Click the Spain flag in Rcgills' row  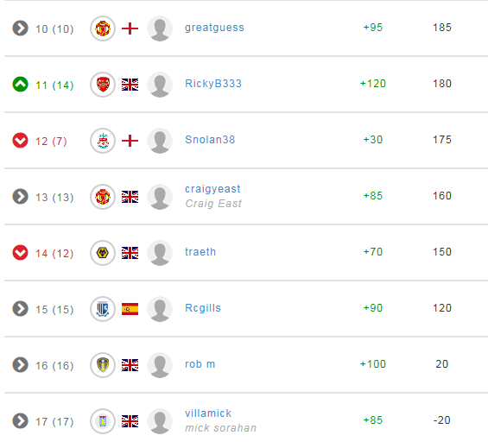click(x=130, y=309)
